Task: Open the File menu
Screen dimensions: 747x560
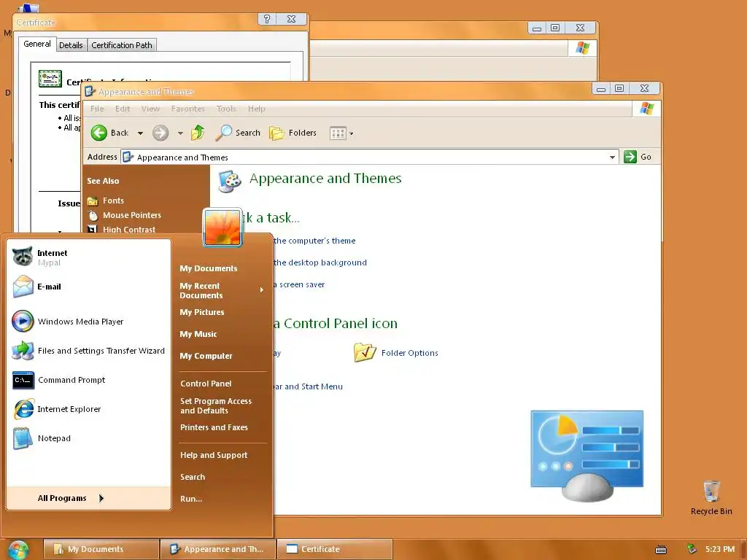Action: (97, 109)
